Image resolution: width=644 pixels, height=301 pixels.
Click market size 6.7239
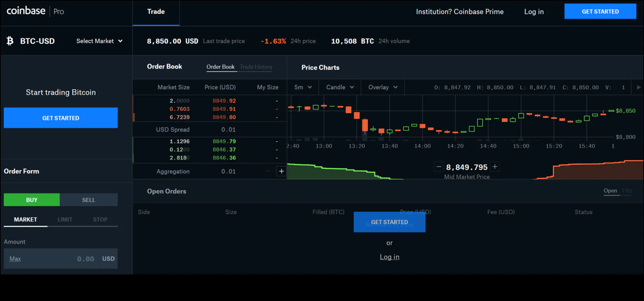click(180, 117)
